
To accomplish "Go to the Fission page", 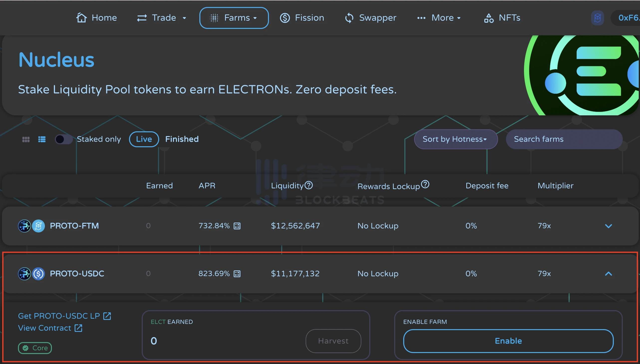I will pyautogui.click(x=302, y=18).
